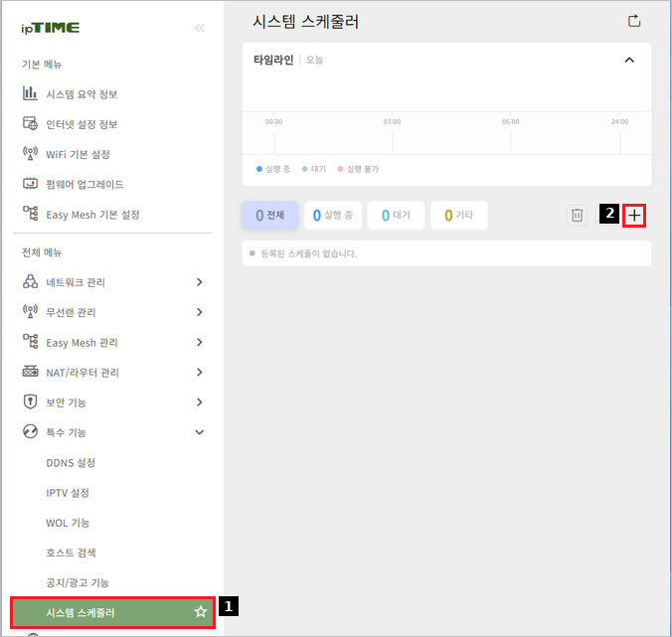Image resolution: width=672 pixels, height=637 pixels.
Task: Expand the NAT/라우터 관리 submenu arrow
Action: [x=199, y=372]
